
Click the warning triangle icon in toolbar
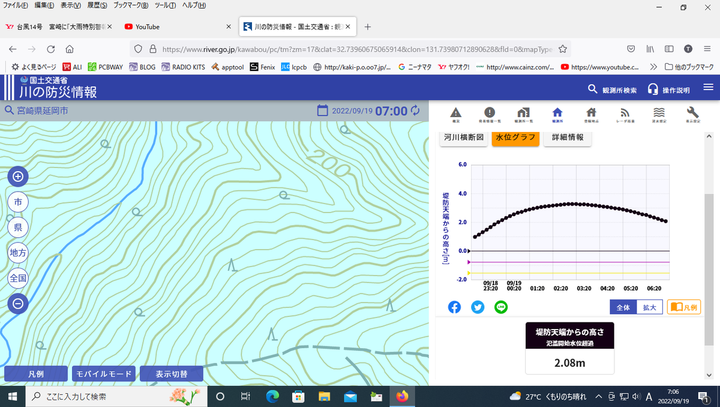tap(455, 113)
